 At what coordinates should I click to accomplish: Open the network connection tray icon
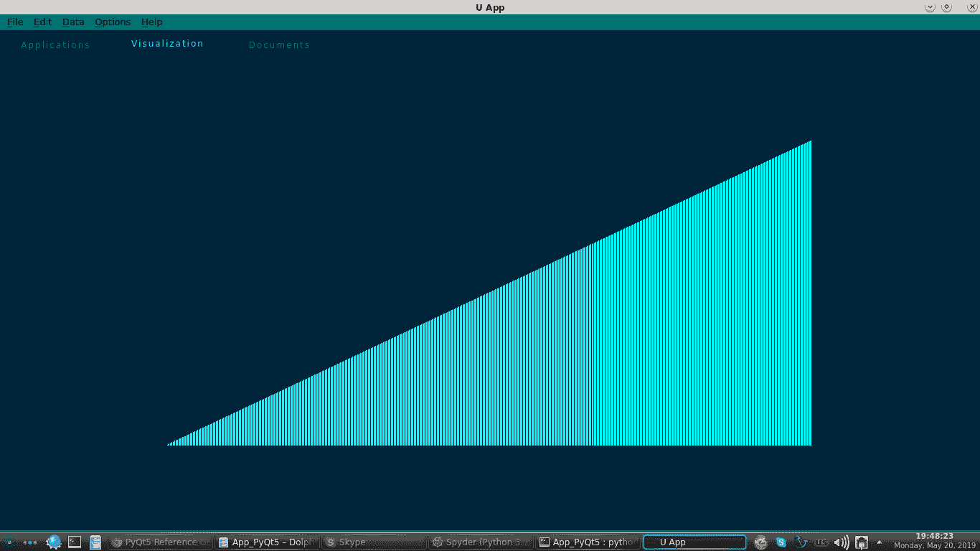[862, 542]
